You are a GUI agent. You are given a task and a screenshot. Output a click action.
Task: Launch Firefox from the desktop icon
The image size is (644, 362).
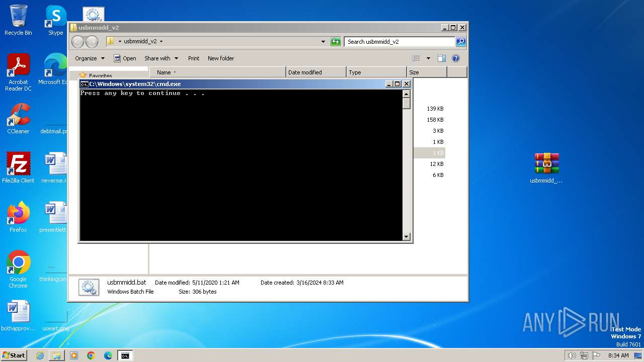(x=18, y=217)
